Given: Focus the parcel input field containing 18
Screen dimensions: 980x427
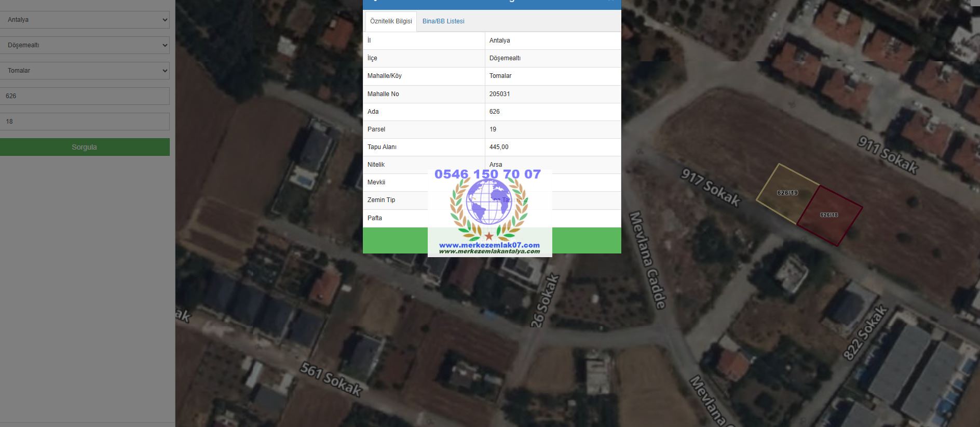Looking at the screenshot, I should pos(85,122).
